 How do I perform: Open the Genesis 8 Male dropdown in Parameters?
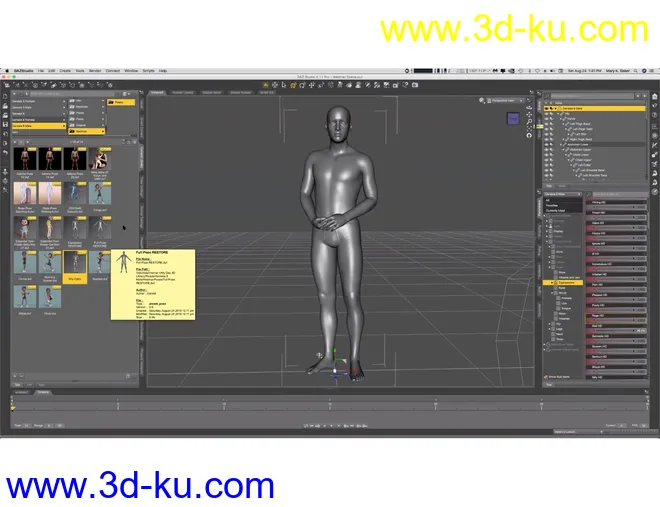click(x=561, y=194)
